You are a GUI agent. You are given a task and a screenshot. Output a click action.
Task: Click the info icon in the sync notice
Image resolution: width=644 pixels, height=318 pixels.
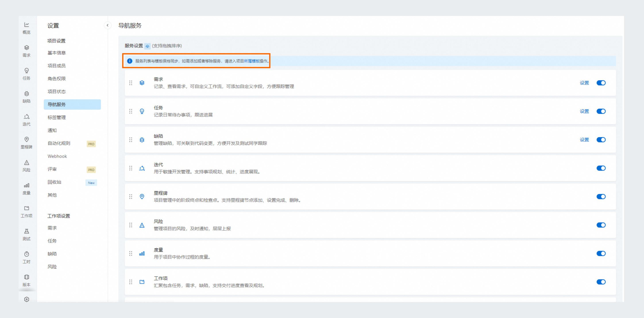click(129, 61)
